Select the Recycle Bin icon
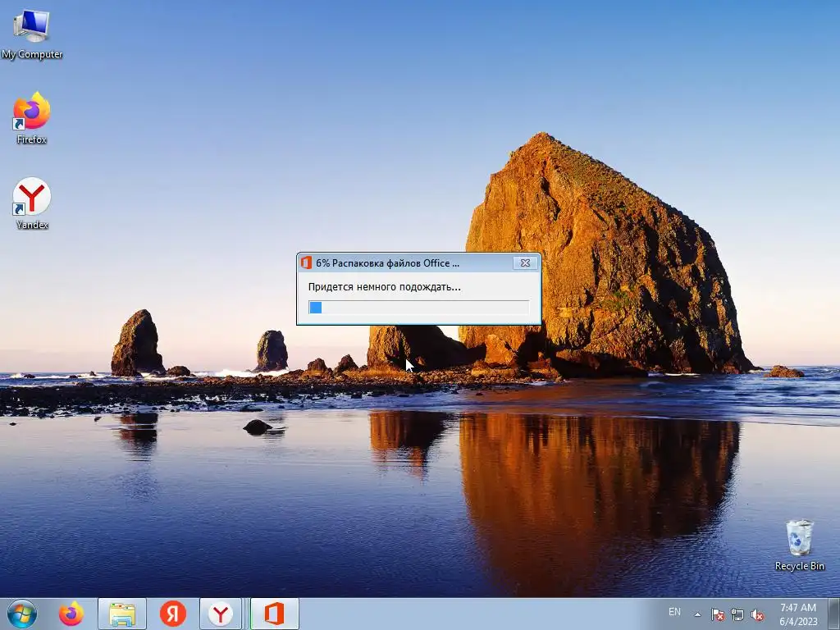 coord(799,545)
